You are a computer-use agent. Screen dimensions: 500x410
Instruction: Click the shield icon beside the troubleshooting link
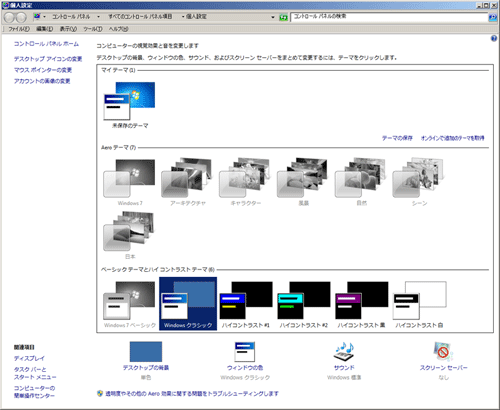pyautogui.click(x=100, y=393)
